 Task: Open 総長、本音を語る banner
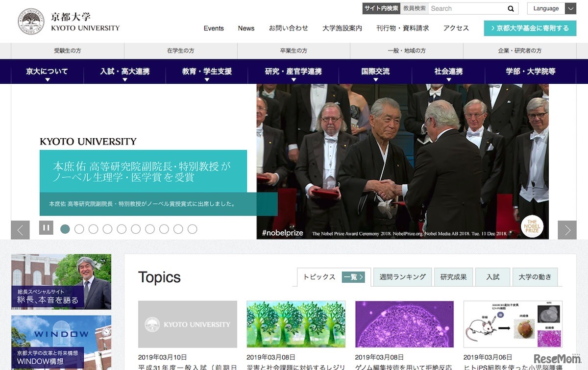[61, 282]
